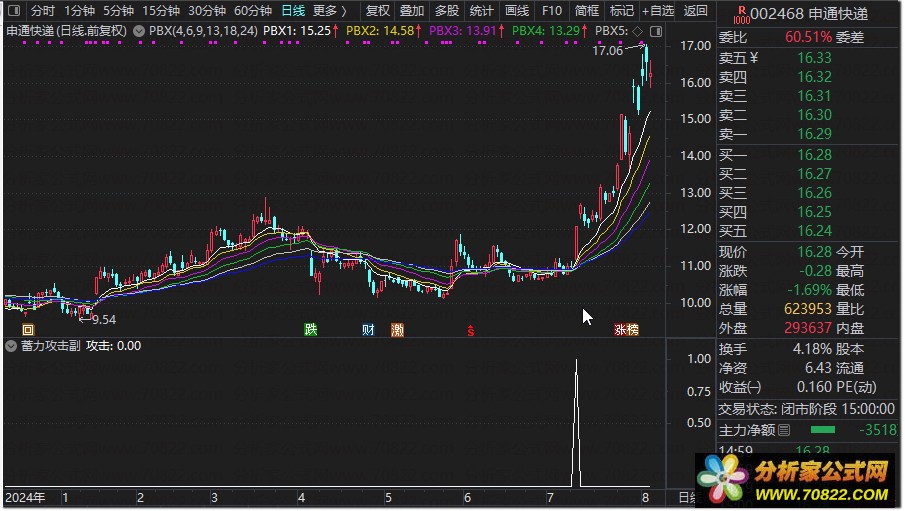905x511 pixels.
Task: Open the 多股 multi-stock view
Action: coord(447,10)
